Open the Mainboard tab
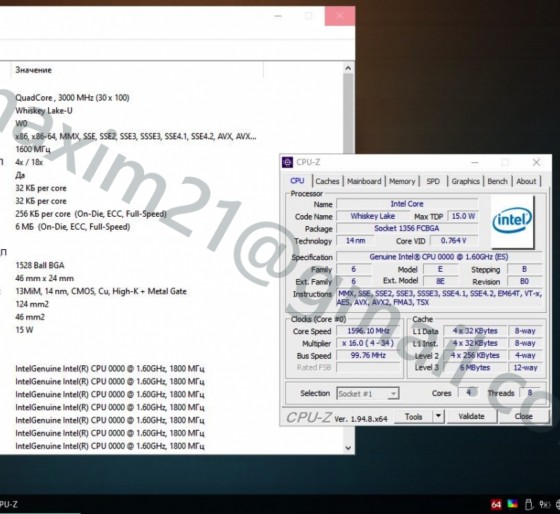The height and width of the screenshot is (514, 560). tap(364, 181)
